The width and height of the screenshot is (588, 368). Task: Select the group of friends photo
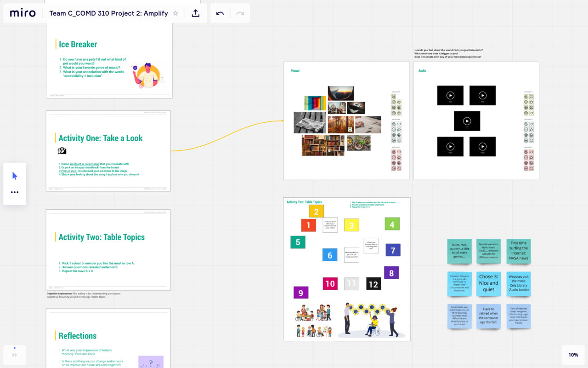click(x=337, y=108)
